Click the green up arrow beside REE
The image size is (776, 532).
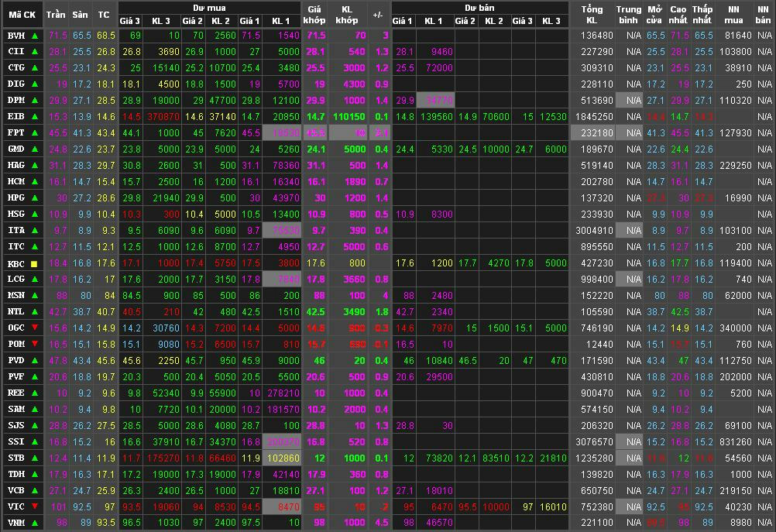pos(35,393)
